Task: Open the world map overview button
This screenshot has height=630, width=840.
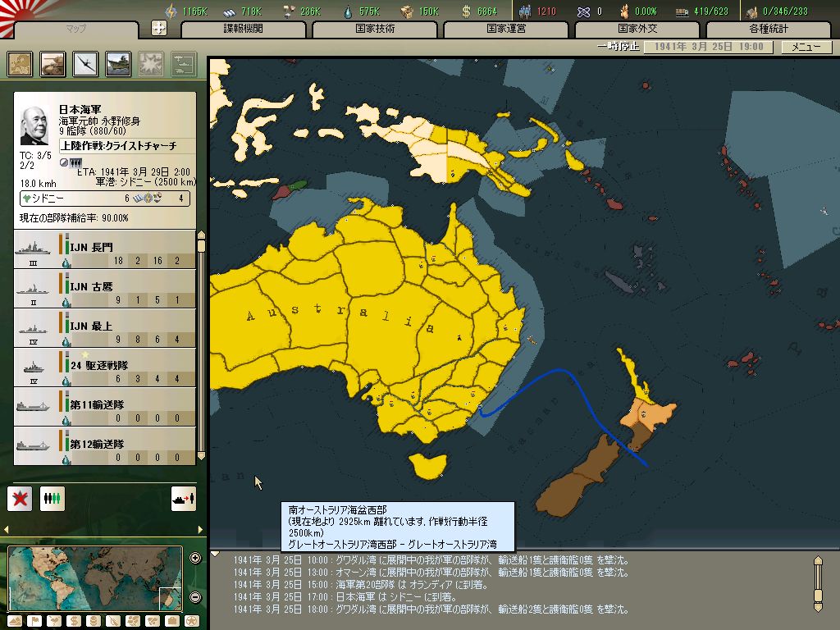Action: tap(20, 64)
